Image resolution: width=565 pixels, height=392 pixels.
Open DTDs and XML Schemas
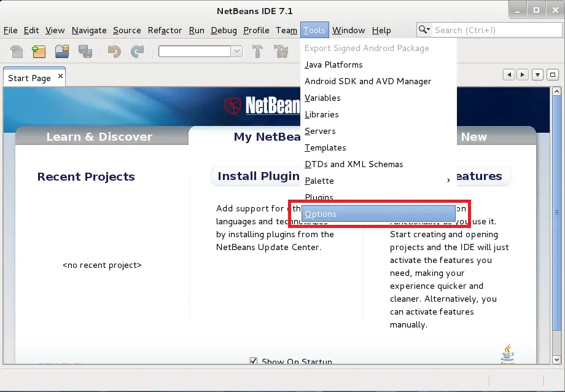(378, 165)
